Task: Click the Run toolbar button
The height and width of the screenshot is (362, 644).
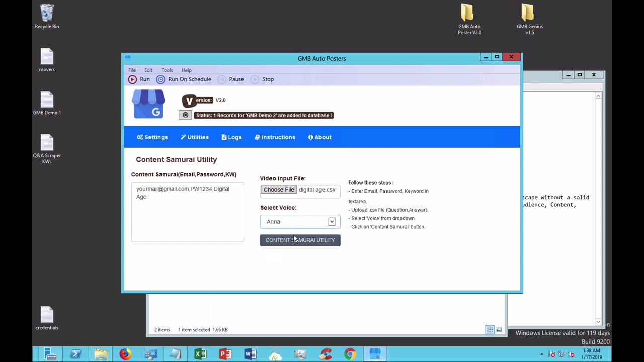Action: [x=139, y=79]
